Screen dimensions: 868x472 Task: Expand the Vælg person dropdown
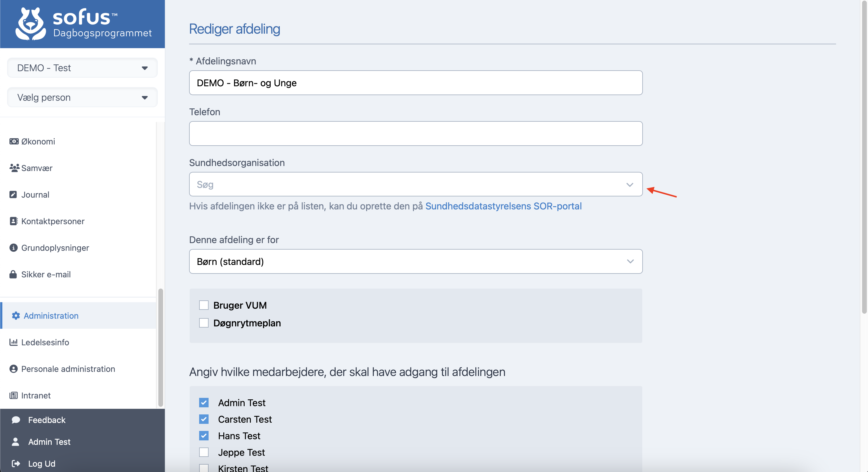point(82,97)
